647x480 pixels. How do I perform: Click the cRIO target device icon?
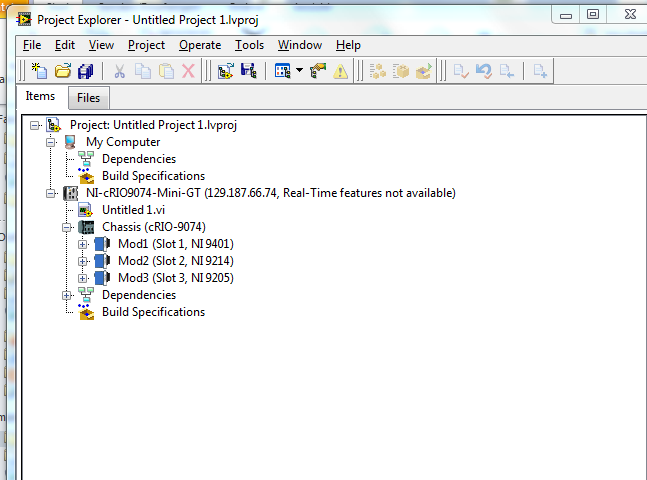point(71,193)
